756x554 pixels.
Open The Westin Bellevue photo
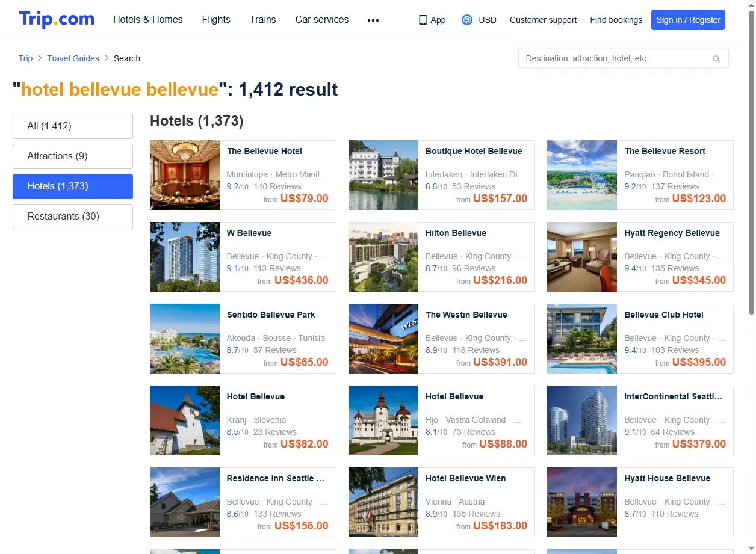383,339
